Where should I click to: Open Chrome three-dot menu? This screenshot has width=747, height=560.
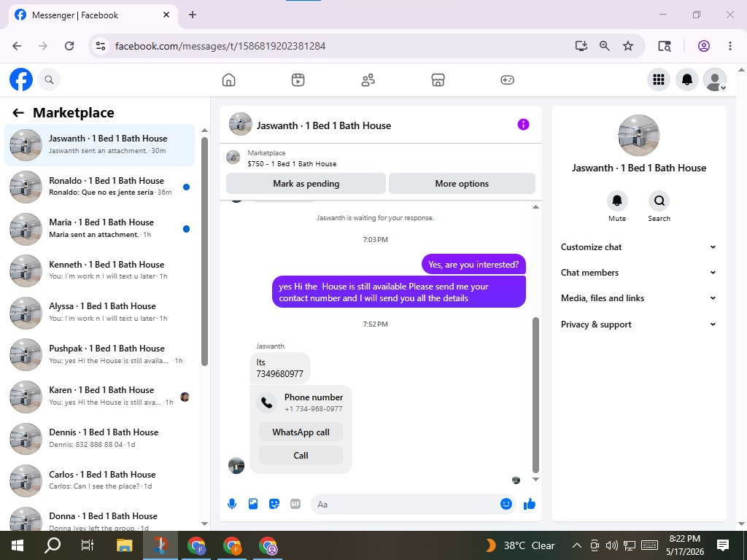click(x=729, y=46)
